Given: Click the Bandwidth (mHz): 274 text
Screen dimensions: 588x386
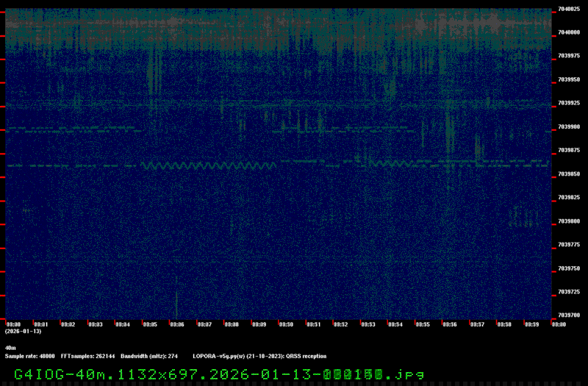Looking at the screenshot, I should click(x=149, y=356).
